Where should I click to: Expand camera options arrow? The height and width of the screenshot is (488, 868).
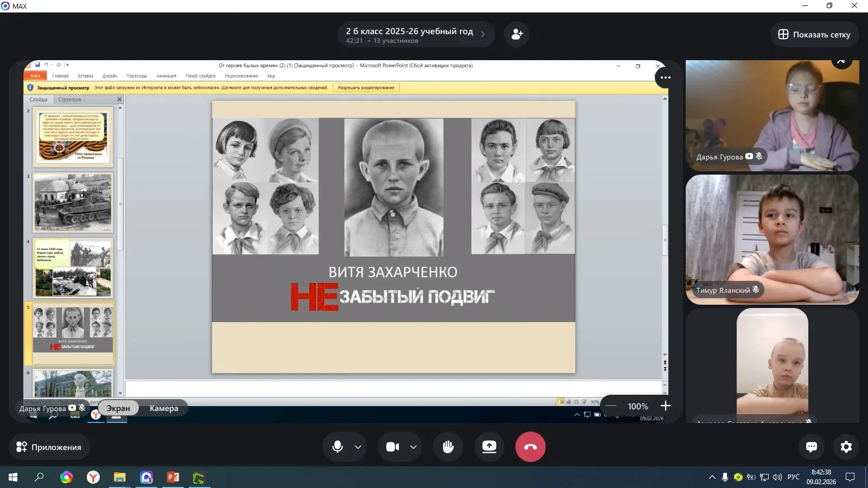coord(413,447)
